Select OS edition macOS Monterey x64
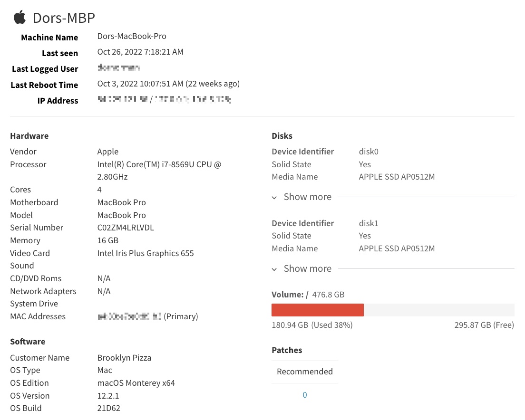Viewport: 525px width, 420px height. point(136,383)
